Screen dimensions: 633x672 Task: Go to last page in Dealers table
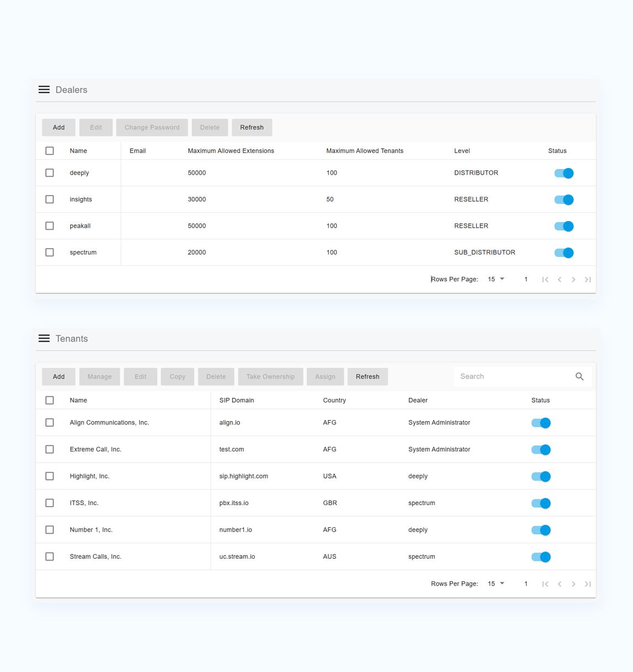(x=588, y=280)
